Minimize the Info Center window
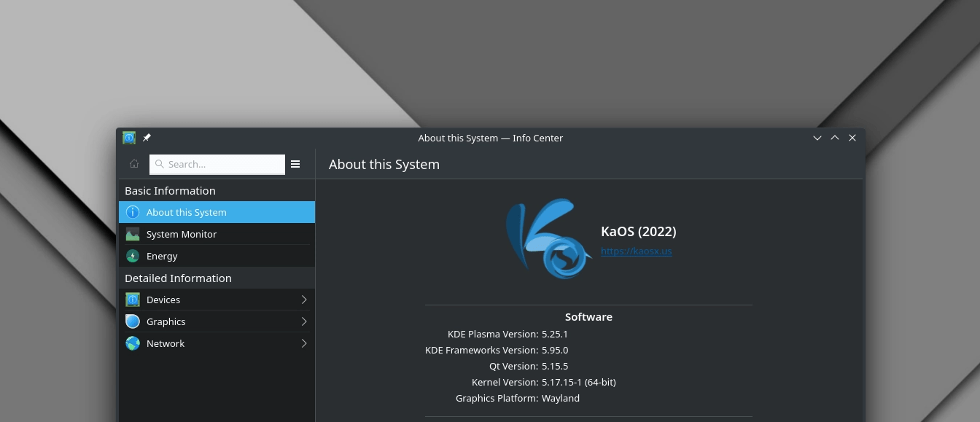 [x=817, y=138]
